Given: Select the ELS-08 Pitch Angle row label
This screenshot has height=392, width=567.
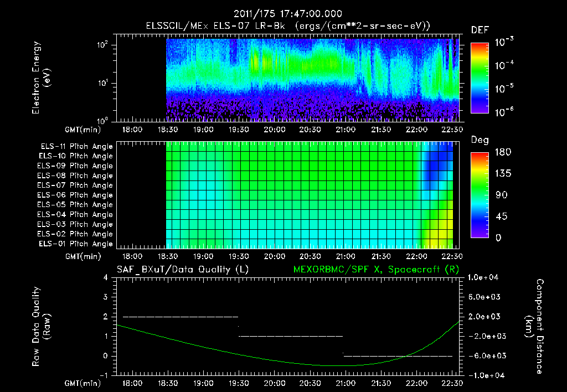Looking at the screenshot, I should [x=75, y=176].
